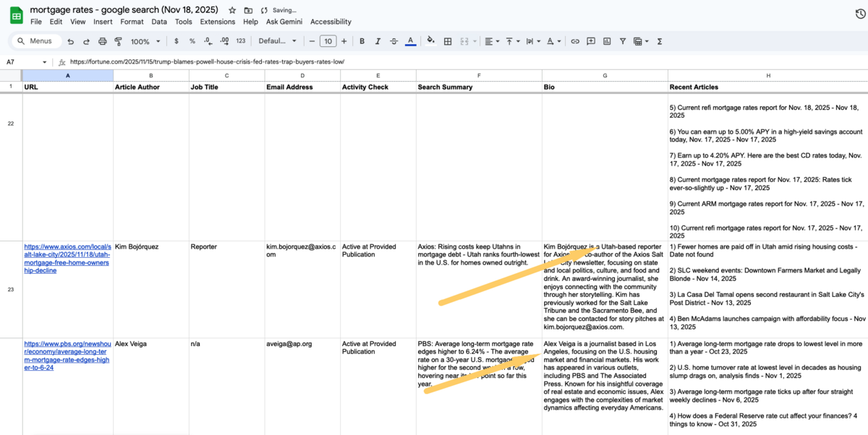Click the Undo arrow icon
The height and width of the screenshot is (435, 868).
click(70, 41)
